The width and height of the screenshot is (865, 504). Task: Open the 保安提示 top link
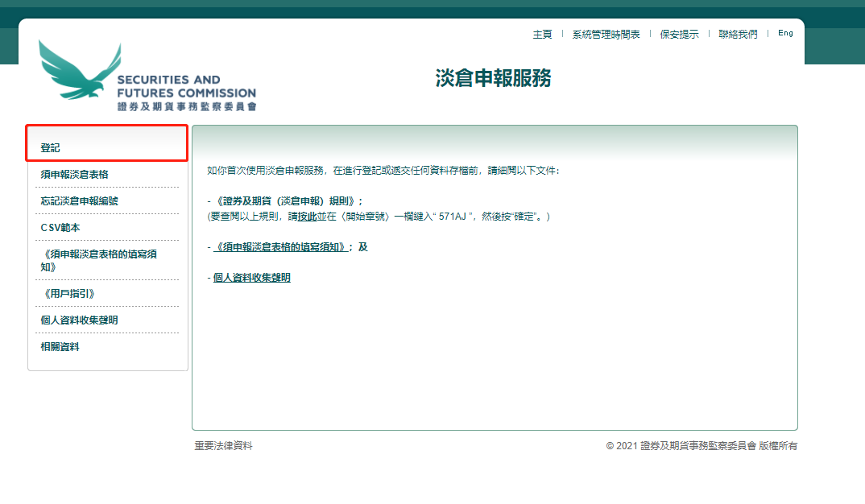click(679, 35)
